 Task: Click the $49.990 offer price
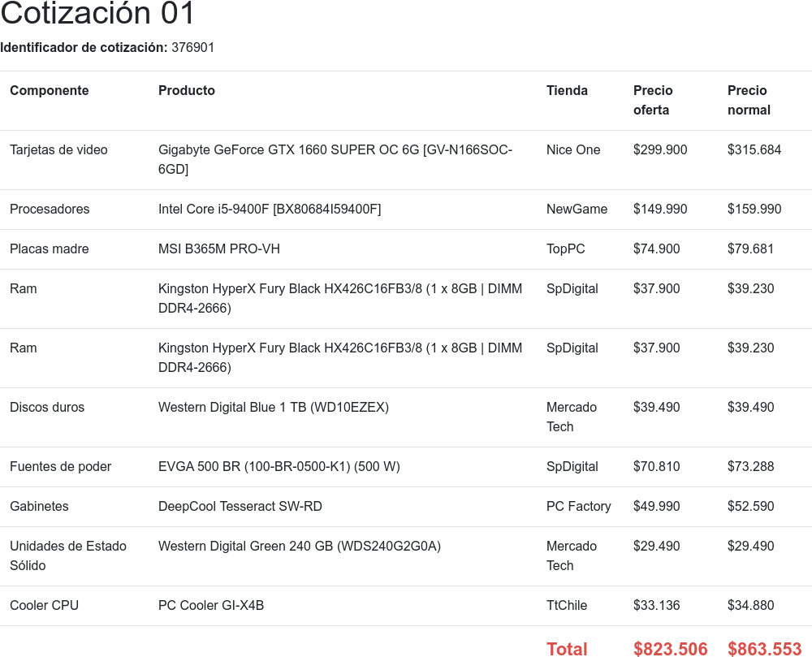657,506
